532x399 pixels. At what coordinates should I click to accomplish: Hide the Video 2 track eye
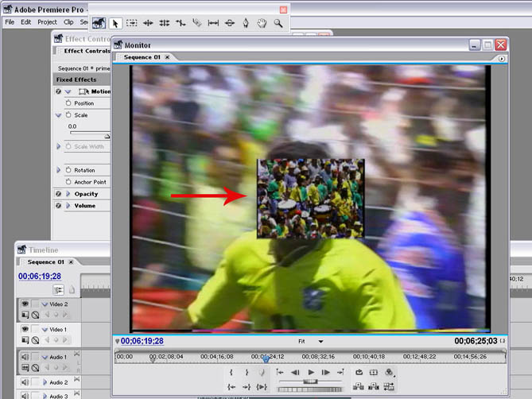25,304
